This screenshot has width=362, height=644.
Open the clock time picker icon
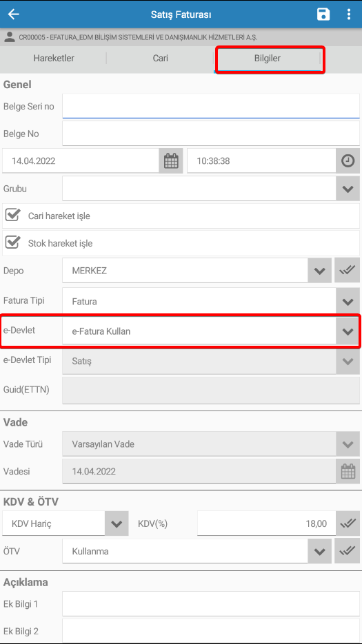pyautogui.click(x=348, y=160)
